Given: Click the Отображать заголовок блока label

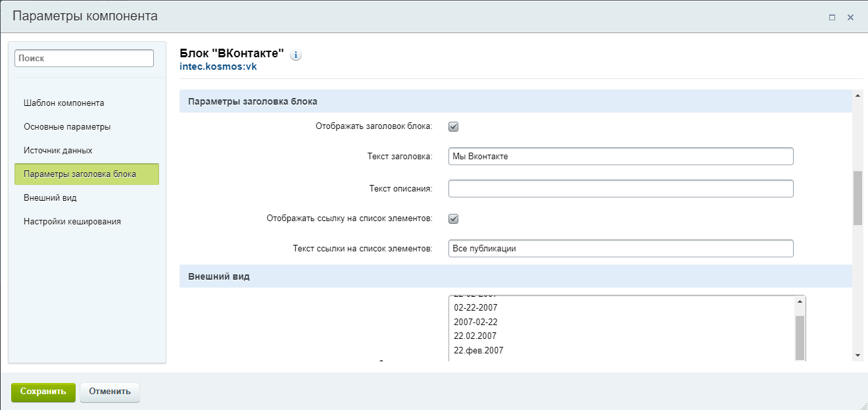Looking at the screenshot, I should coord(374,126).
